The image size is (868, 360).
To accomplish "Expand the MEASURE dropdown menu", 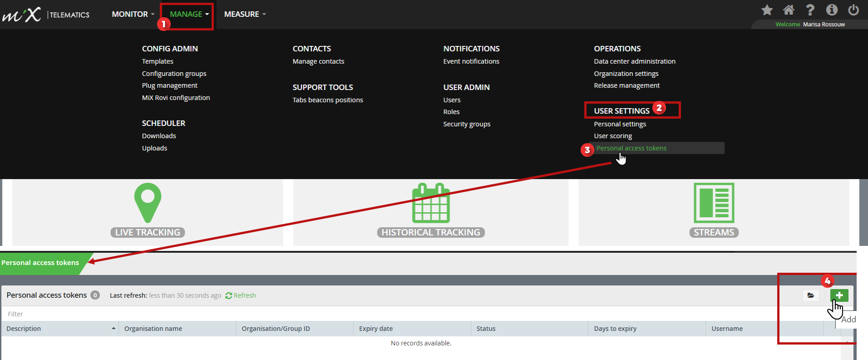I will [245, 14].
